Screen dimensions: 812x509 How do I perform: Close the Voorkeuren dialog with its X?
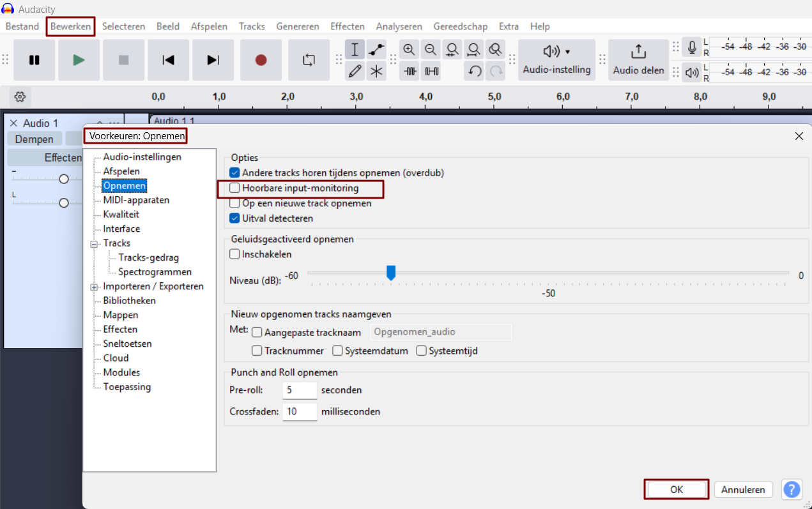(x=799, y=136)
